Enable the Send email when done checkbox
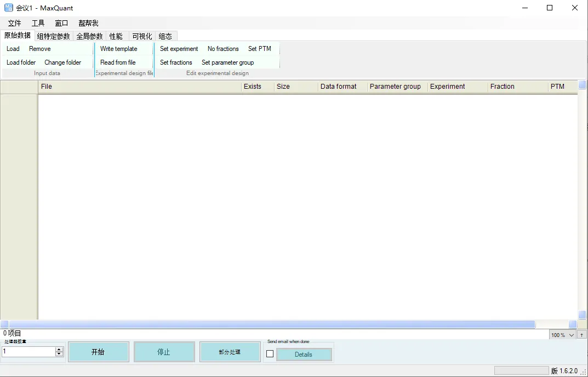This screenshot has height=377, width=588. coord(270,354)
